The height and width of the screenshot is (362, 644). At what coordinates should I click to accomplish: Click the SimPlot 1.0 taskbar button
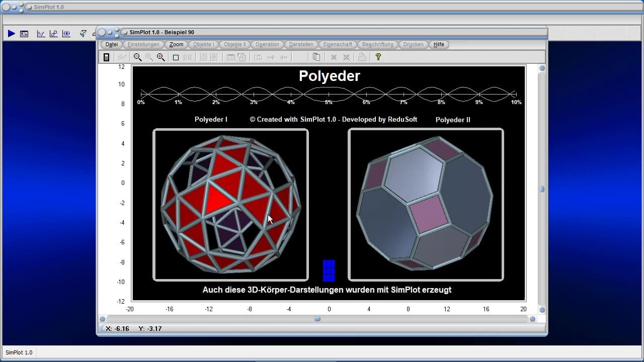click(19, 352)
